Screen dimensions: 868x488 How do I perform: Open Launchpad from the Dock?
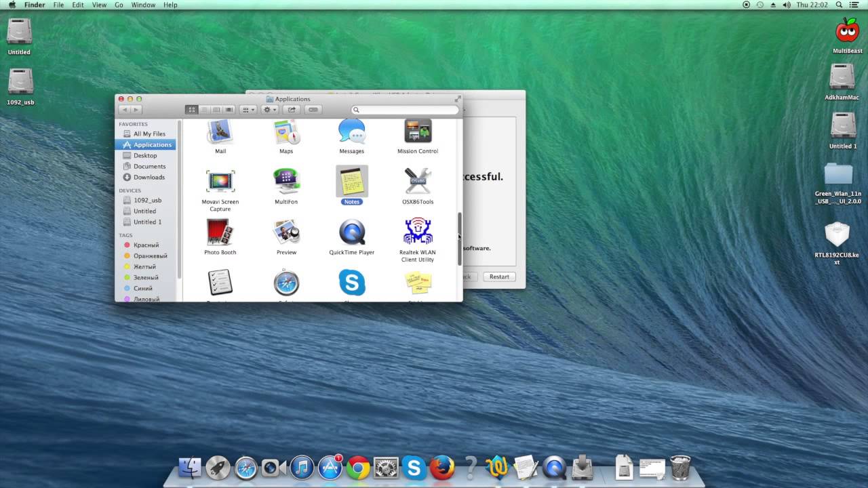[x=218, y=468]
